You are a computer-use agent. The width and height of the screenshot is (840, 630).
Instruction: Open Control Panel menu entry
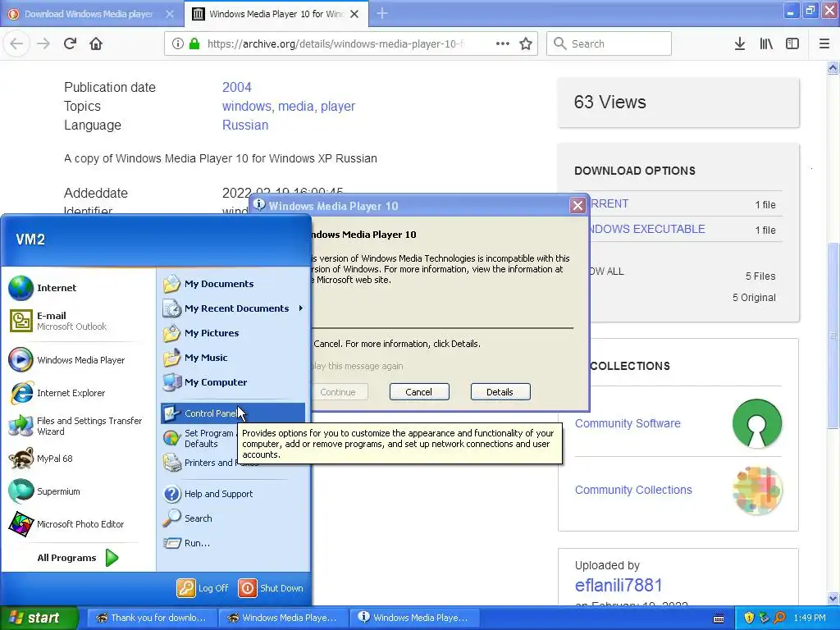point(233,413)
